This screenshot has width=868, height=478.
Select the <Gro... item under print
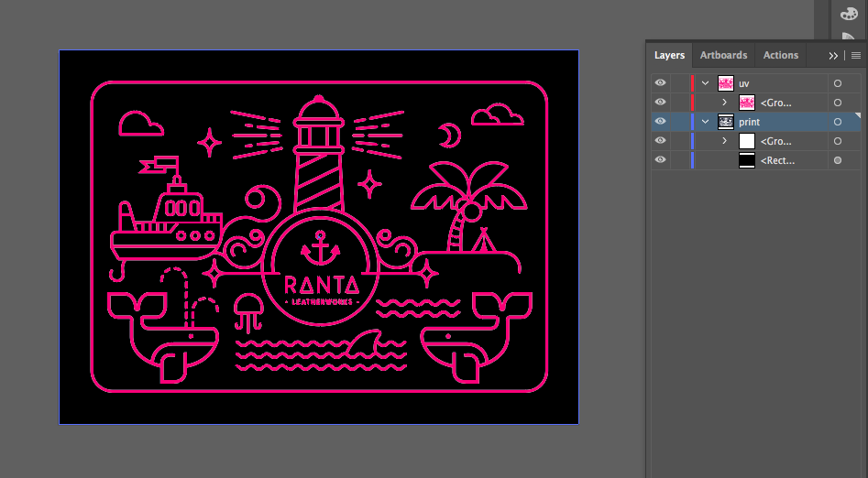pos(775,141)
